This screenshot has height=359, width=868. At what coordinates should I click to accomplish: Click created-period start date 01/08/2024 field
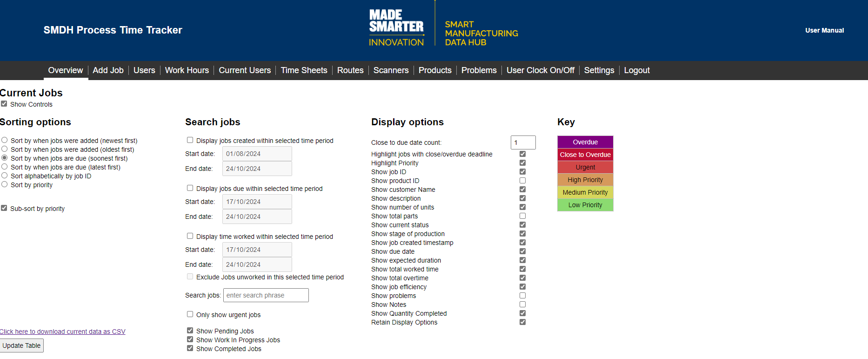point(257,154)
